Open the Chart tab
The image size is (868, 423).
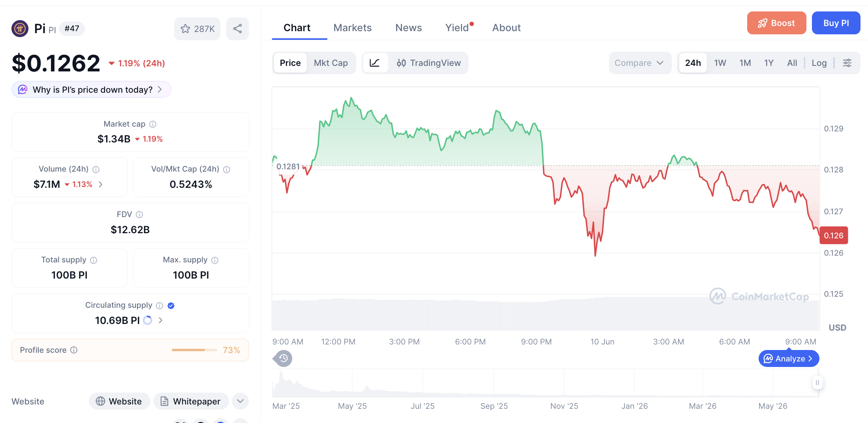(x=297, y=28)
